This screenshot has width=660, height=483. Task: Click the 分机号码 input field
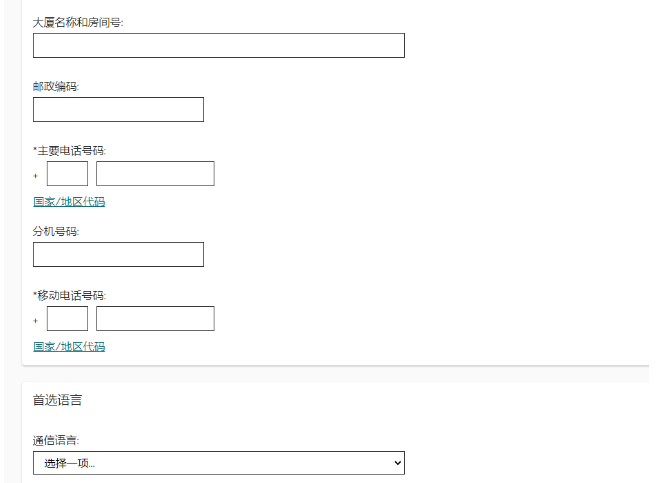pos(118,255)
